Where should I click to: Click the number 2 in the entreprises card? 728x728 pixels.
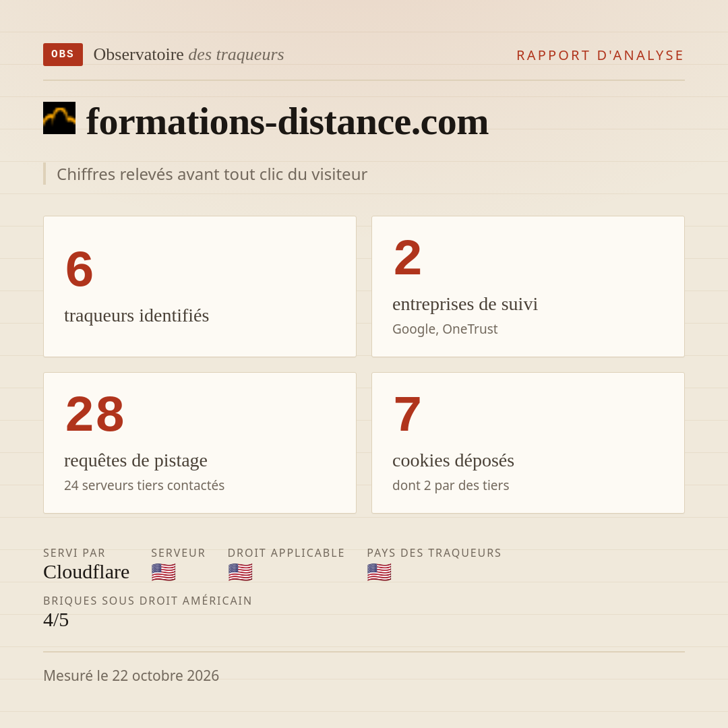click(408, 257)
